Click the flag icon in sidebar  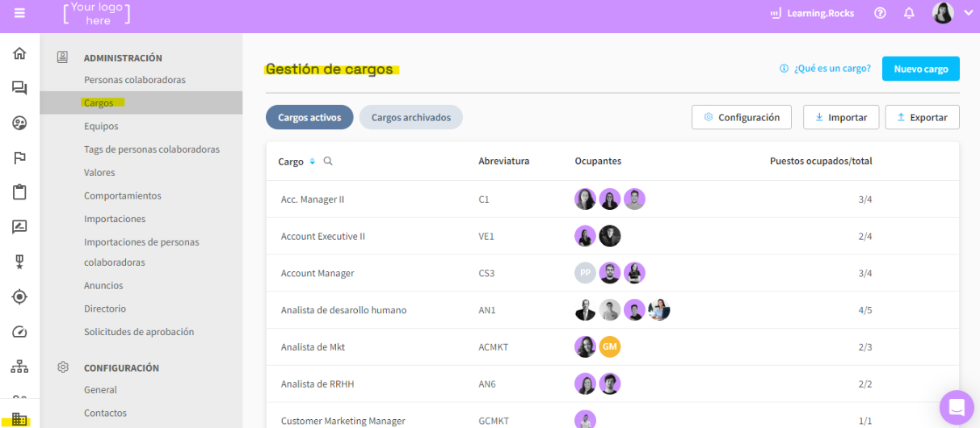19,157
